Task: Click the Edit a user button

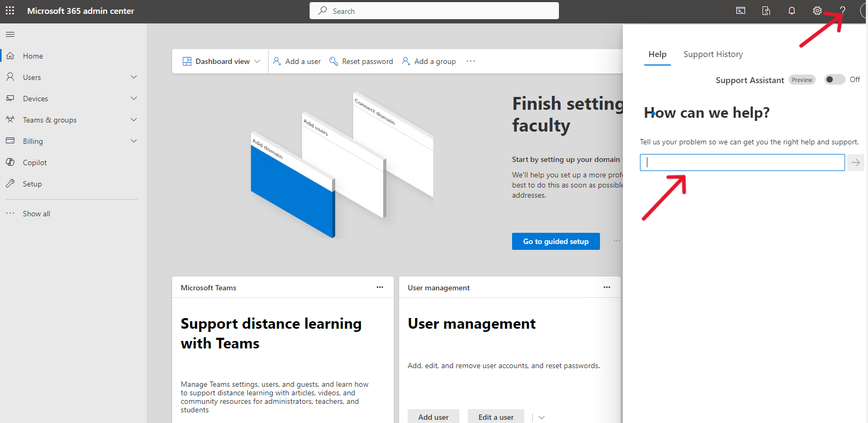Action: (x=496, y=417)
